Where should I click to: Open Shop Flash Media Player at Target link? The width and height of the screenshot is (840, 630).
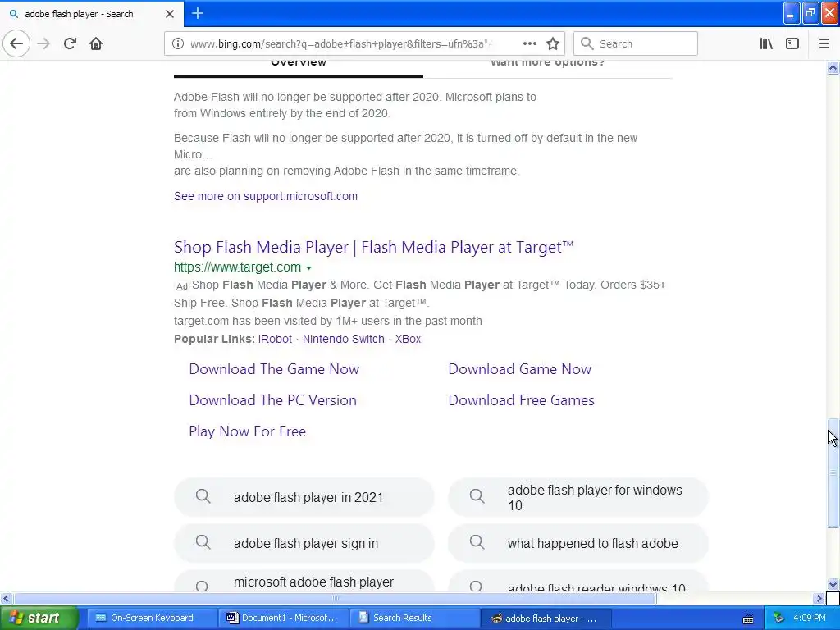point(373,247)
